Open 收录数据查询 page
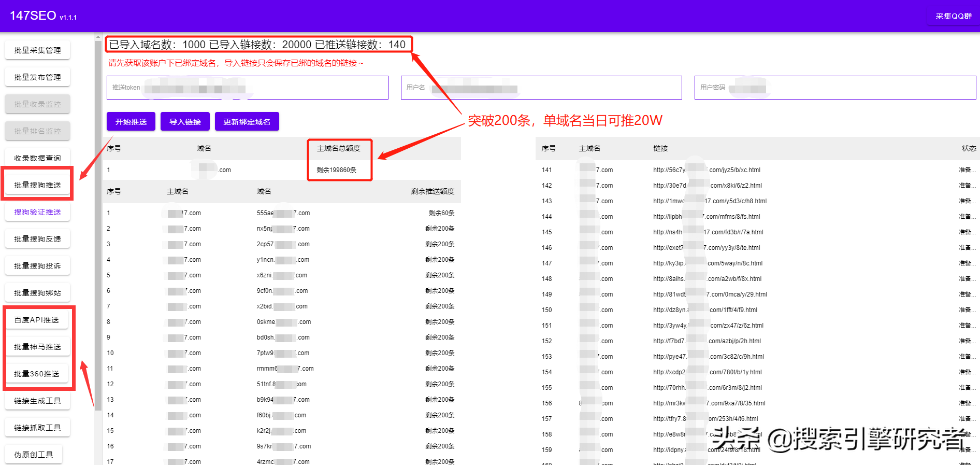This screenshot has width=980, height=465. point(37,158)
